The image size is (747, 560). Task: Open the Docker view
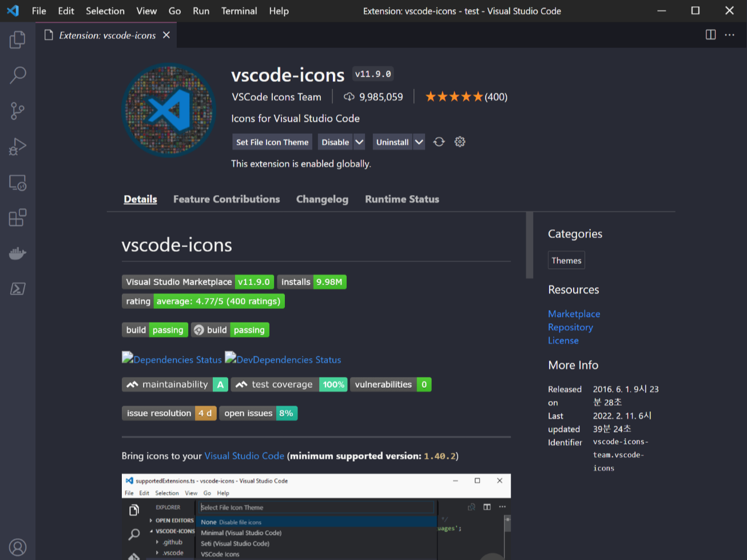[18, 253]
